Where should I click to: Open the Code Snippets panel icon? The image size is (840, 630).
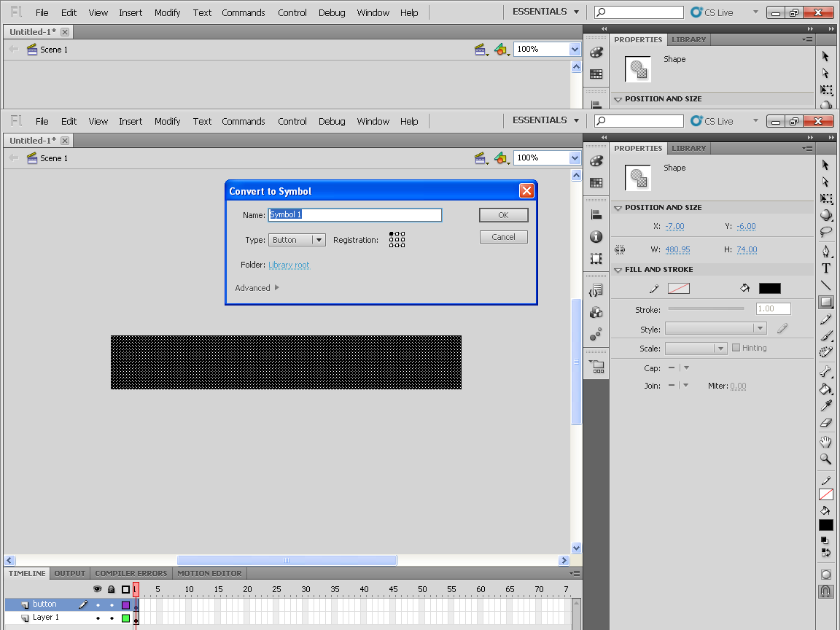click(596, 291)
